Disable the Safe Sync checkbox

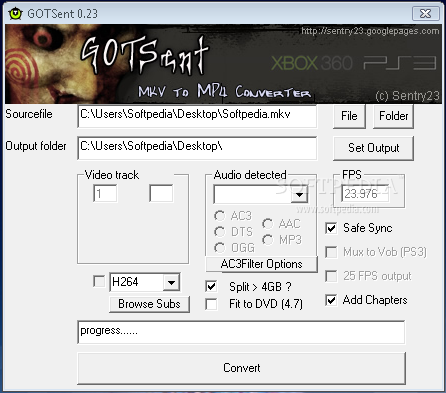pyautogui.click(x=331, y=228)
